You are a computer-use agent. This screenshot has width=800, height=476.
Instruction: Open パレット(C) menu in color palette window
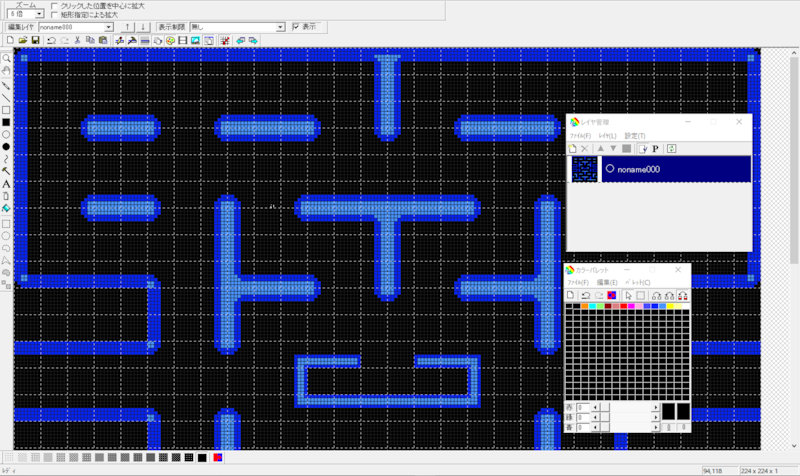click(x=638, y=283)
